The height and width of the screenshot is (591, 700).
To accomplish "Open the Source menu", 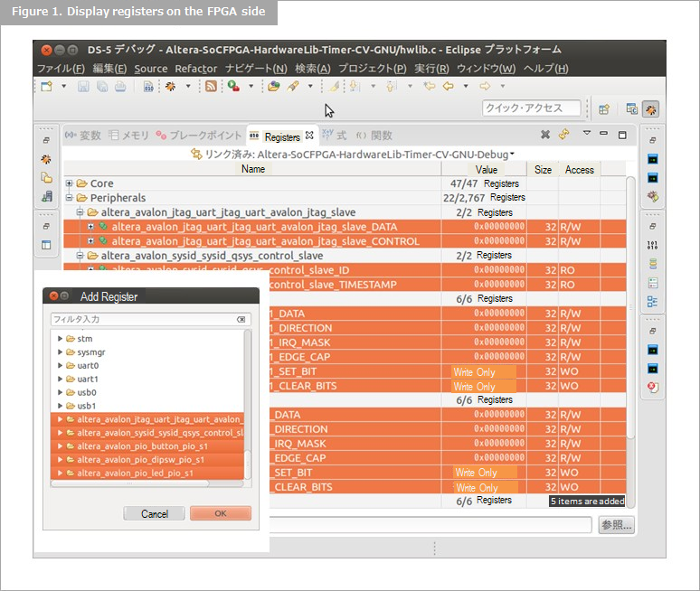I will coord(150,69).
